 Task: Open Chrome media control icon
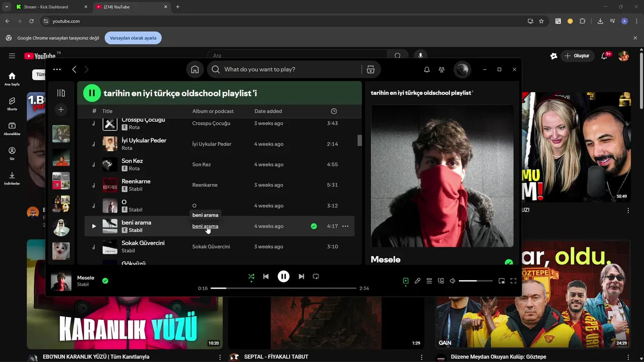point(612,21)
